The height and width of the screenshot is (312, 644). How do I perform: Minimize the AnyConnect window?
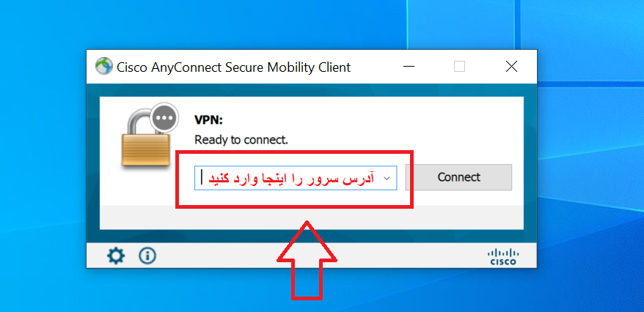coord(409,67)
